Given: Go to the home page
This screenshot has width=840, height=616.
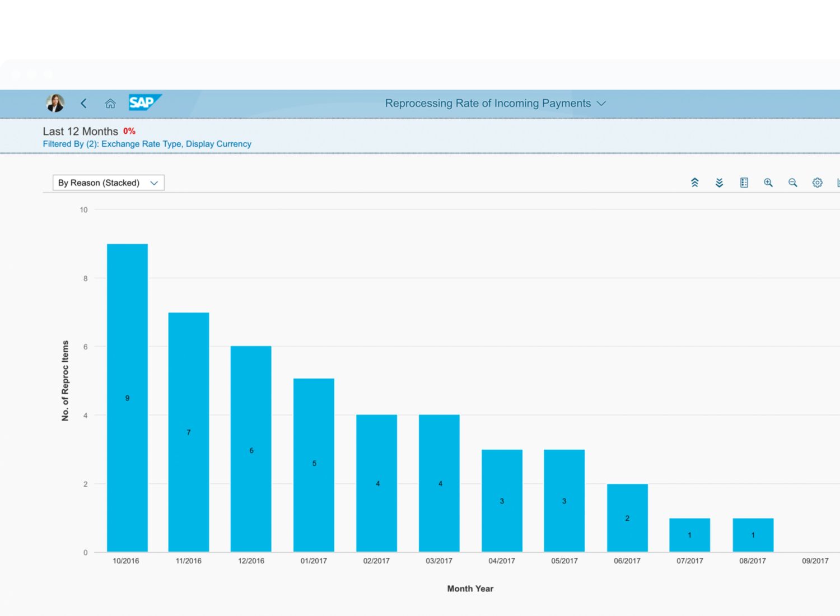Looking at the screenshot, I should 110,103.
